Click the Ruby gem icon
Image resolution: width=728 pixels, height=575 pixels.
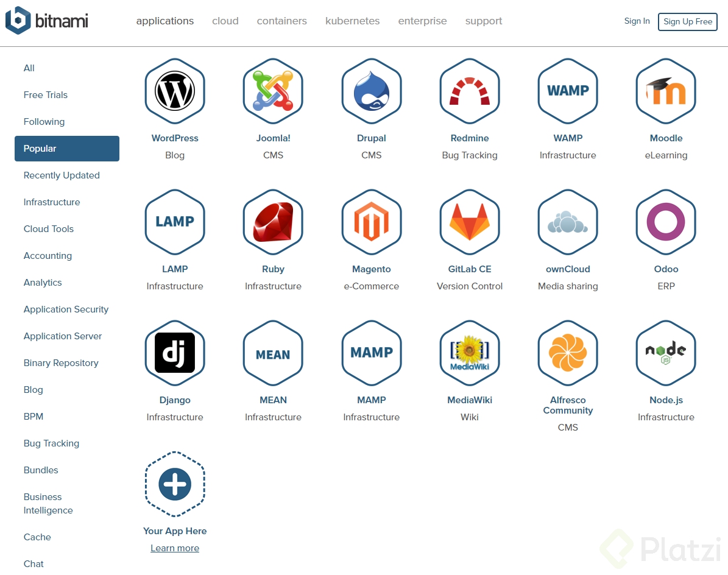(x=273, y=222)
